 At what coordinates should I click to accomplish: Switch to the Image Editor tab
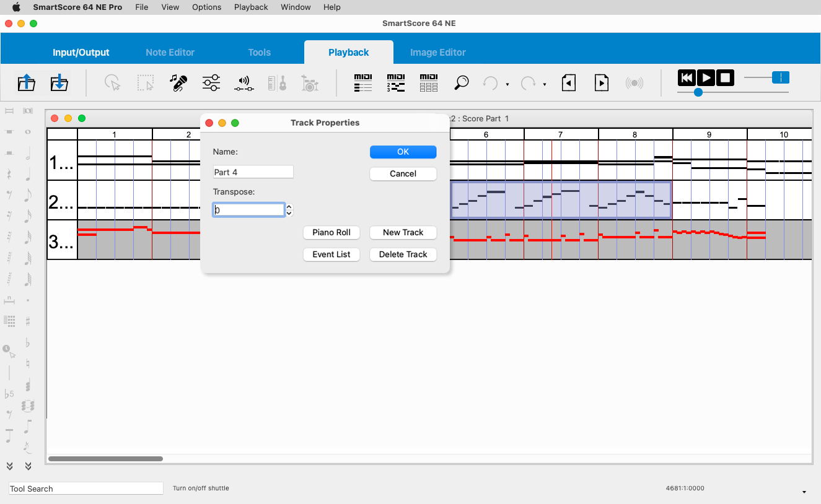click(438, 53)
